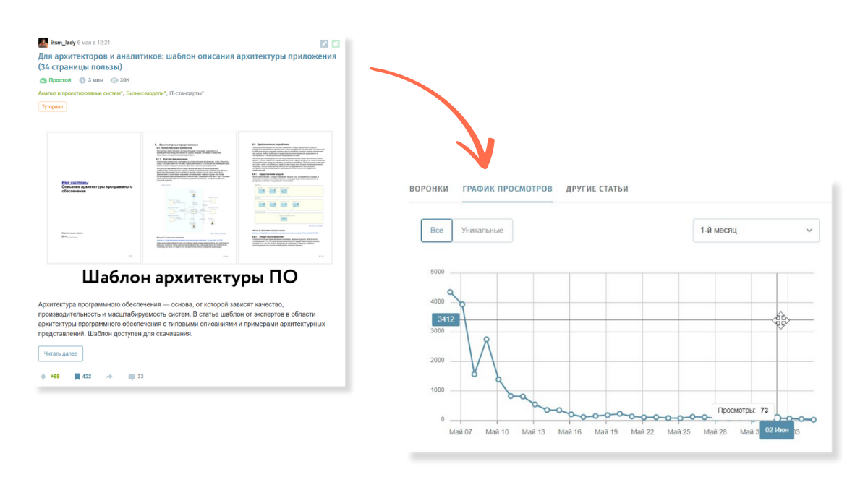Click the pencil edit icon on the article
Screen dimensions: 868x490
pos(324,43)
